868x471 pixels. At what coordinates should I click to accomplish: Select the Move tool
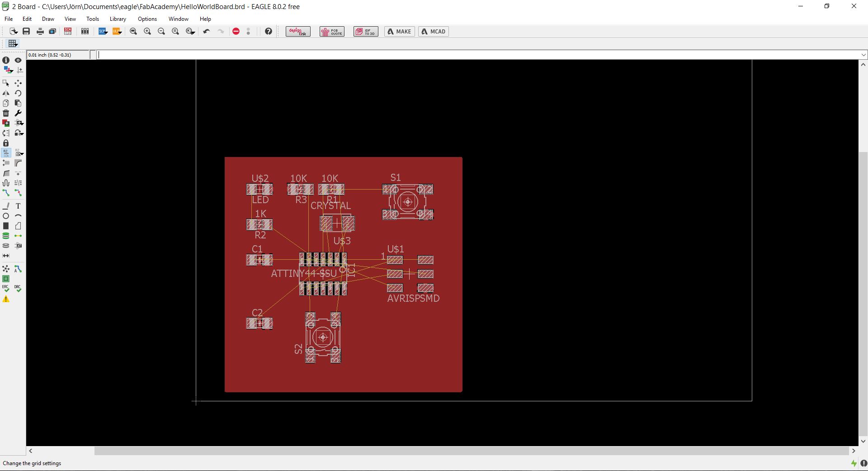coord(18,83)
